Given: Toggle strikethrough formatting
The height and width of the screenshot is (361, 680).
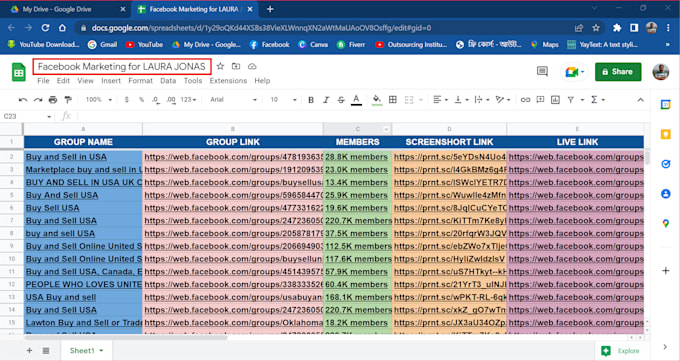Looking at the screenshot, I should (341, 100).
